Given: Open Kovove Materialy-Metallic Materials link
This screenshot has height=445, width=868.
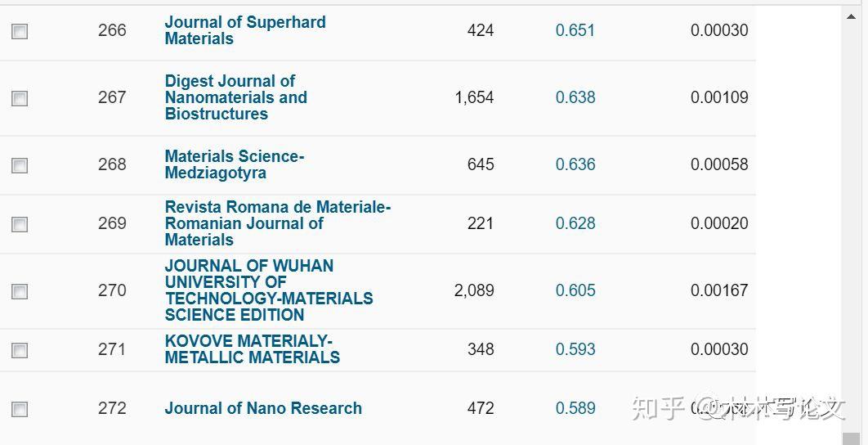Looking at the screenshot, I should pyautogui.click(x=253, y=349).
